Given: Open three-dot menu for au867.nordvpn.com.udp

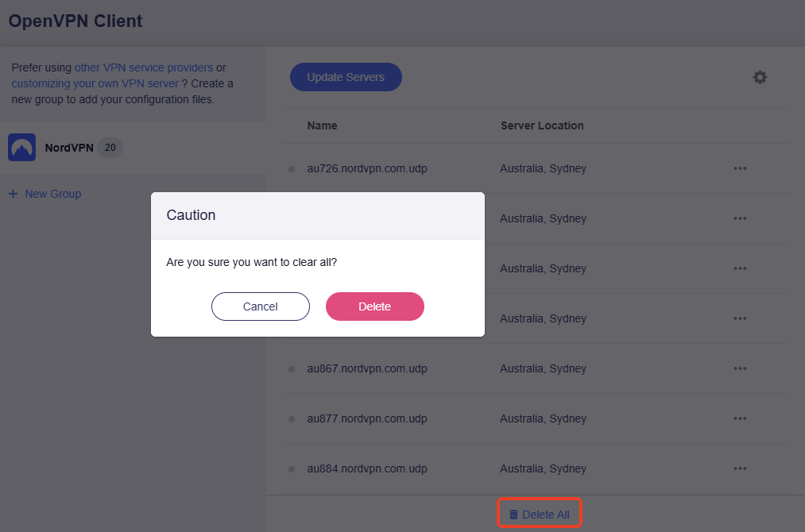Looking at the screenshot, I should pyautogui.click(x=740, y=368).
